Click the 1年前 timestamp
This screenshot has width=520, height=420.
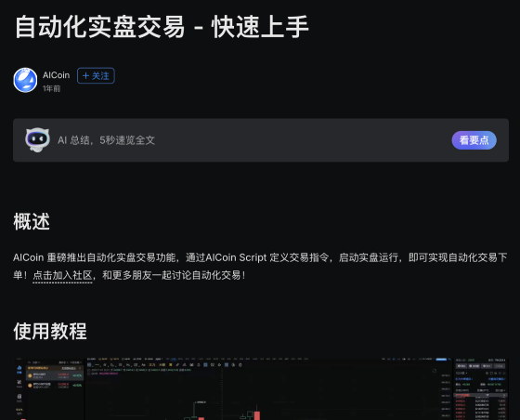[x=51, y=88]
